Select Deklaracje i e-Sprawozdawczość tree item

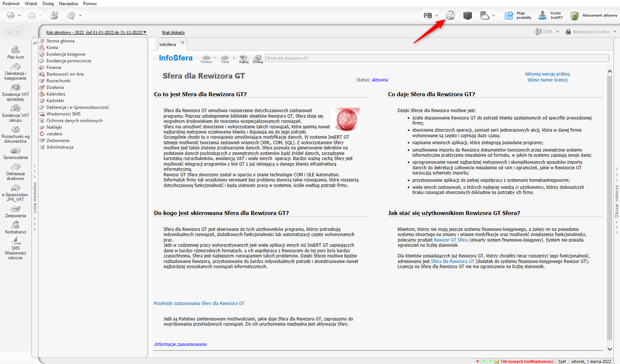click(x=78, y=107)
